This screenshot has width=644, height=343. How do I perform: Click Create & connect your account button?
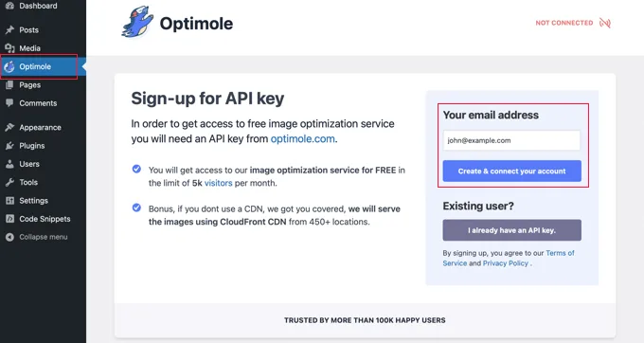pyautogui.click(x=511, y=171)
